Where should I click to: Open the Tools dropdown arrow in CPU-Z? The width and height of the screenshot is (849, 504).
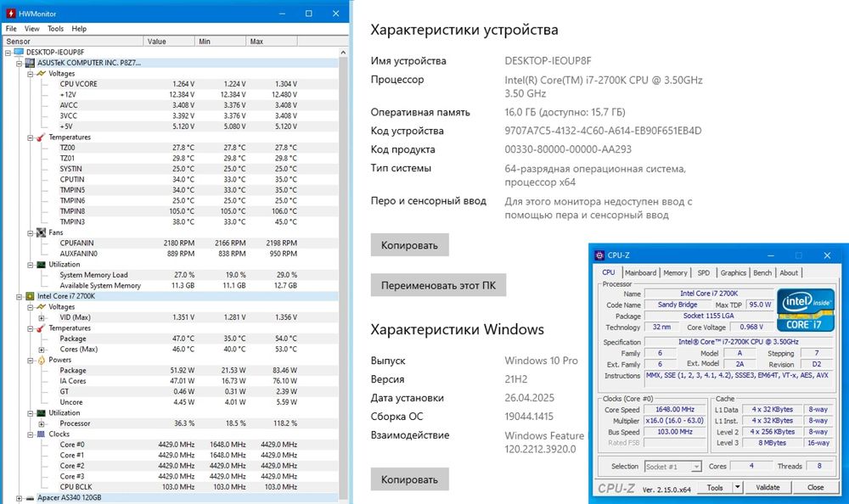[x=737, y=487]
